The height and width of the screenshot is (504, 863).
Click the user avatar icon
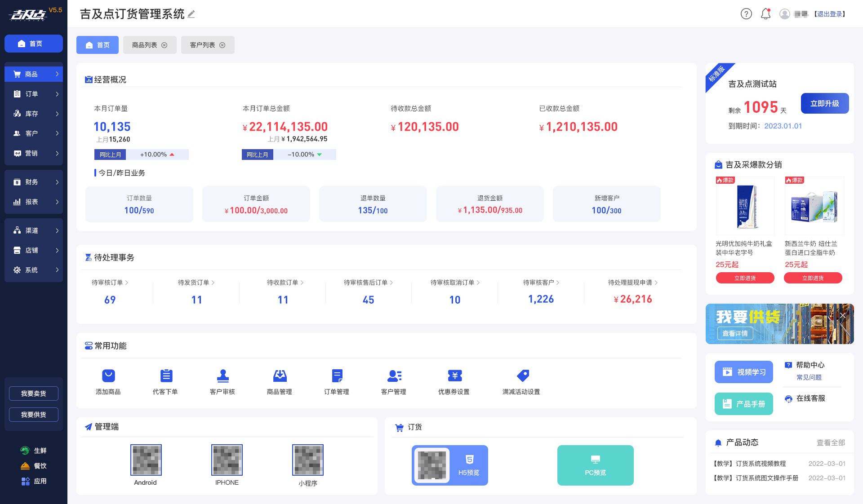click(x=785, y=14)
